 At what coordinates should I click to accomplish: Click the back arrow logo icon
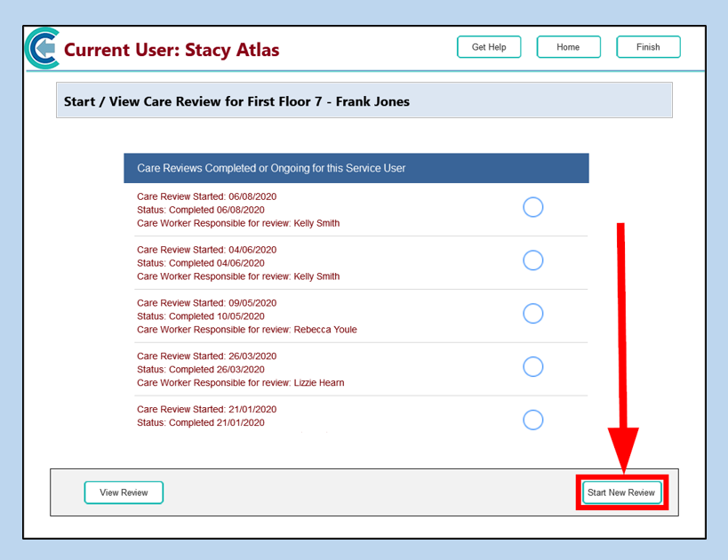tap(43, 48)
